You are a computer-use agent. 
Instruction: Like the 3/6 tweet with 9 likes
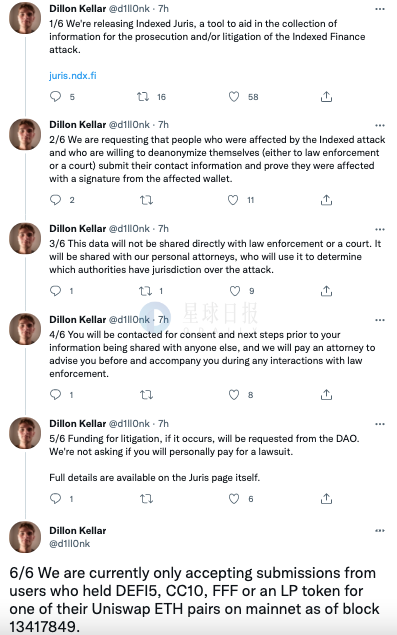point(235,291)
